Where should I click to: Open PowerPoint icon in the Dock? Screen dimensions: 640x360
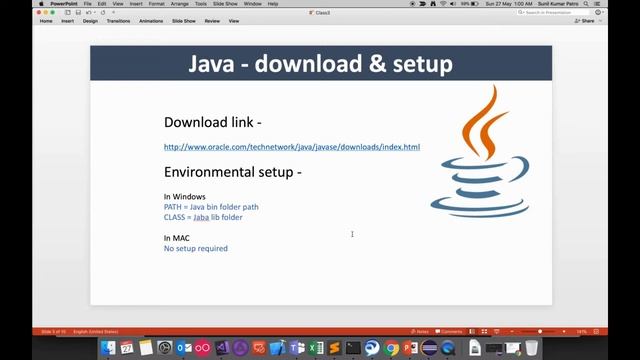(x=410, y=348)
